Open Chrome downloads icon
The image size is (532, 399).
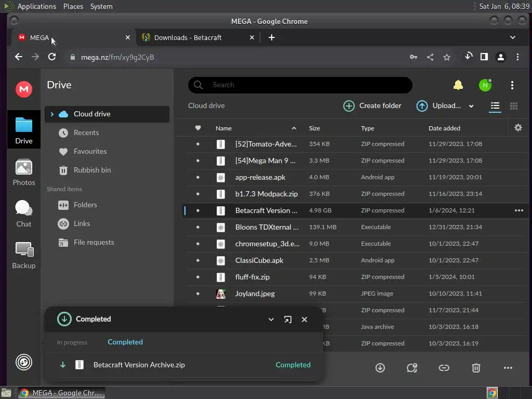pos(468,56)
